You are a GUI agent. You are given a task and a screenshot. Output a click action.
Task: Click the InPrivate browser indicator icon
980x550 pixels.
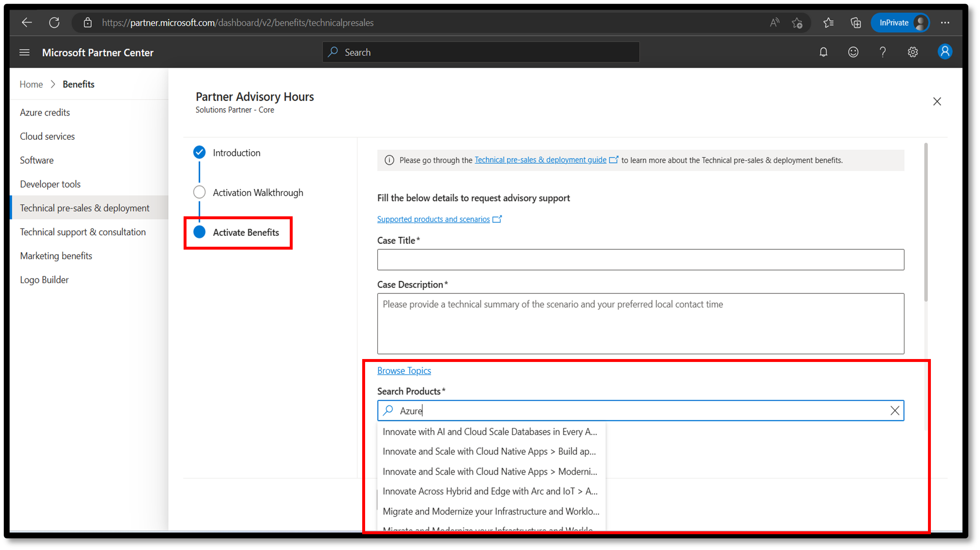pos(900,22)
